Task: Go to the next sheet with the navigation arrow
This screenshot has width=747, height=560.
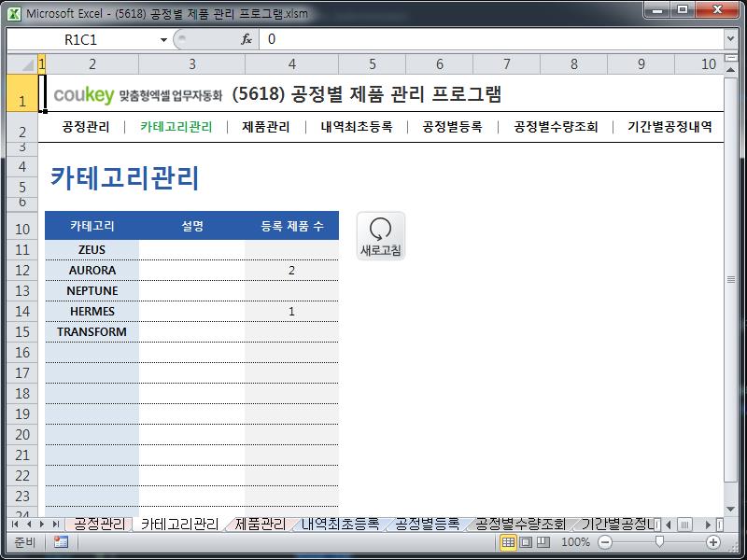Action: click(42, 525)
